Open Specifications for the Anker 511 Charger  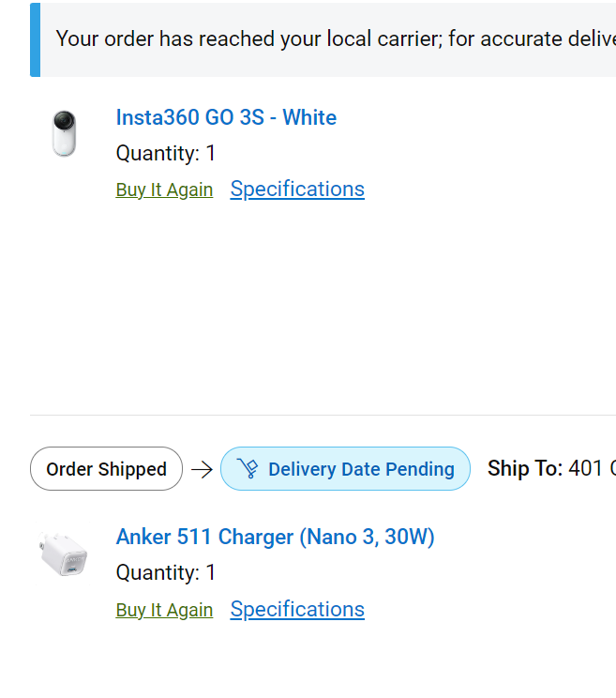coord(297,610)
